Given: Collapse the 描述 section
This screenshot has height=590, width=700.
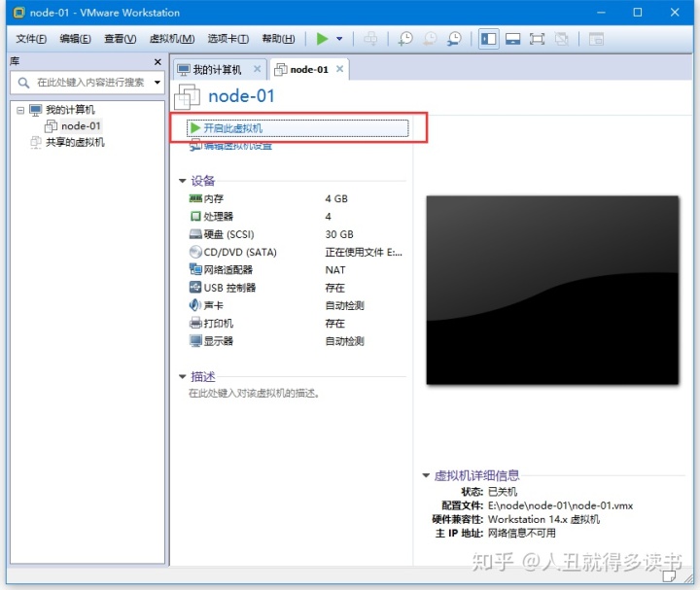Looking at the screenshot, I should point(182,377).
